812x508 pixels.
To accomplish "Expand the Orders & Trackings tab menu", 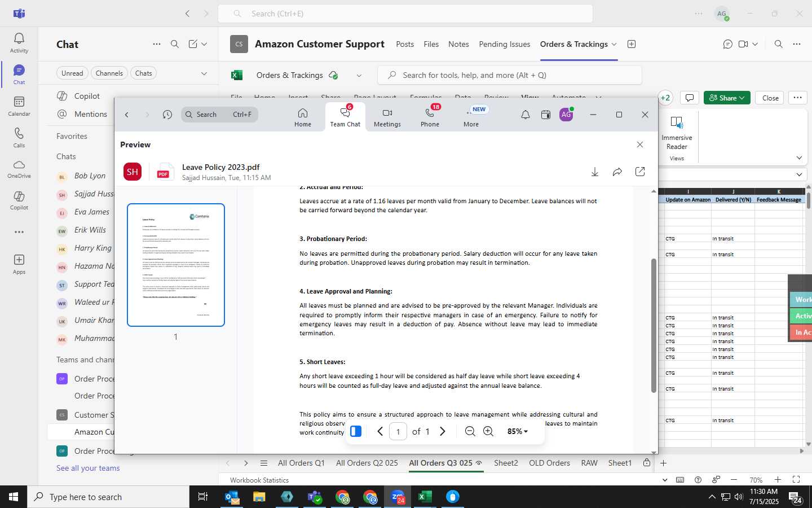I will (614, 44).
